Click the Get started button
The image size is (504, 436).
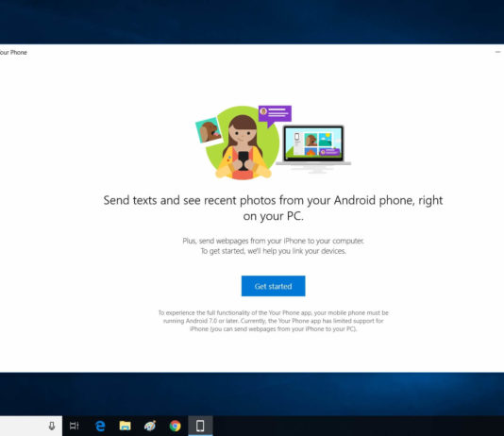273,286
